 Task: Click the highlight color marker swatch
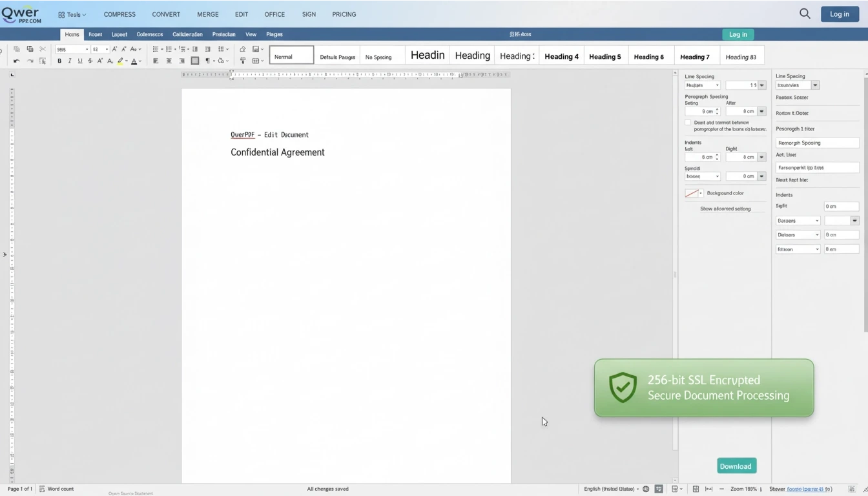click(x=120, y=61)
